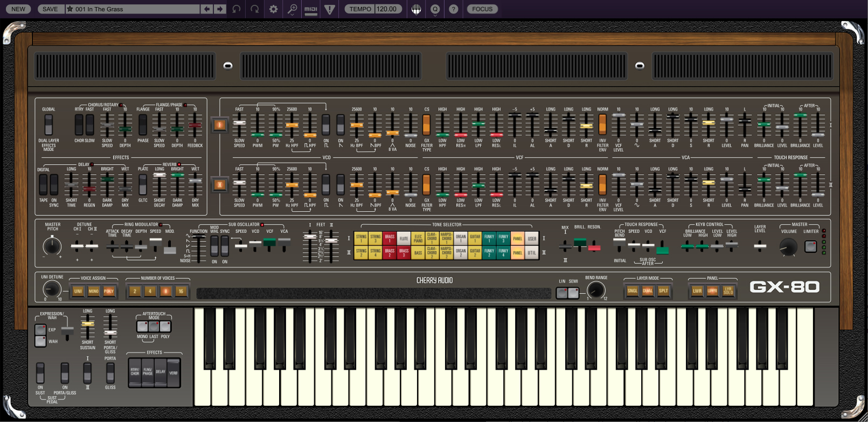The height and width of the screenshot is (422, 868).
Task: Select the USER tone button
Action: pos(532,238)
